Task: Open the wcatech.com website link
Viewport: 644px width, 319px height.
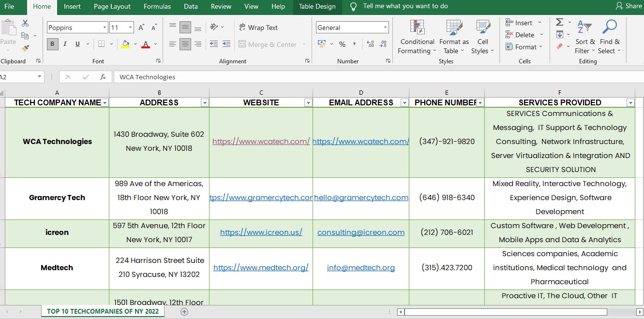Action: [x=261, y=142]
